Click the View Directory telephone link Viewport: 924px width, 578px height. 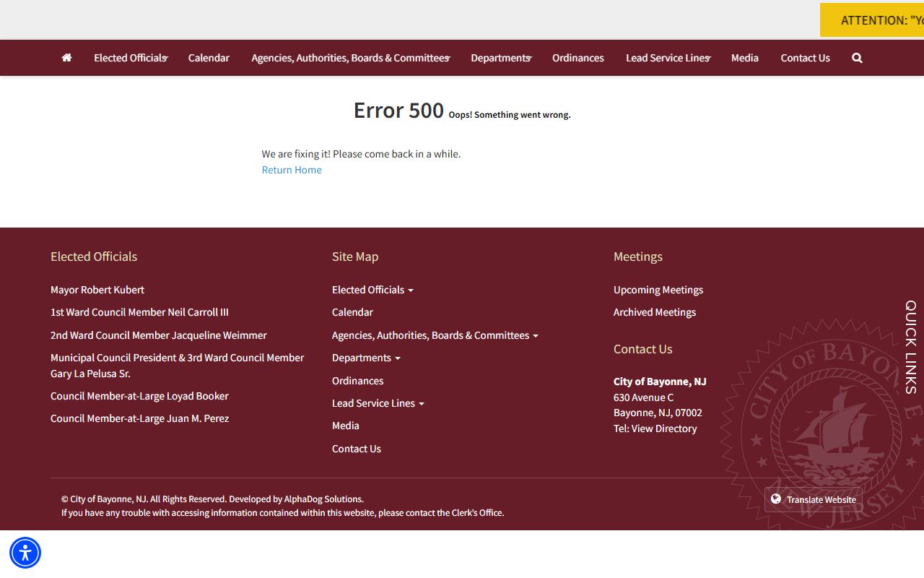(664, 428)
